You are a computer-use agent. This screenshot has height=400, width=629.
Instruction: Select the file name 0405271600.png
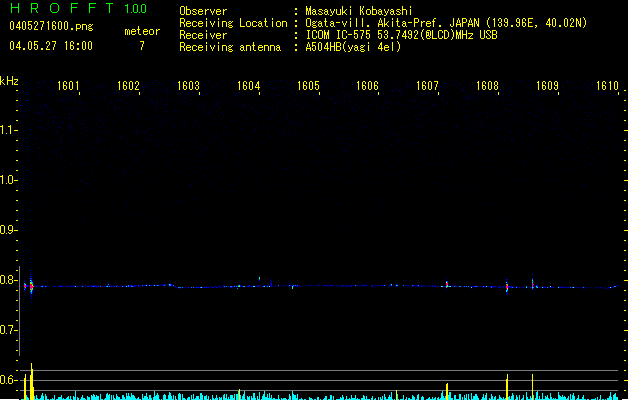(x=51, y=26)
